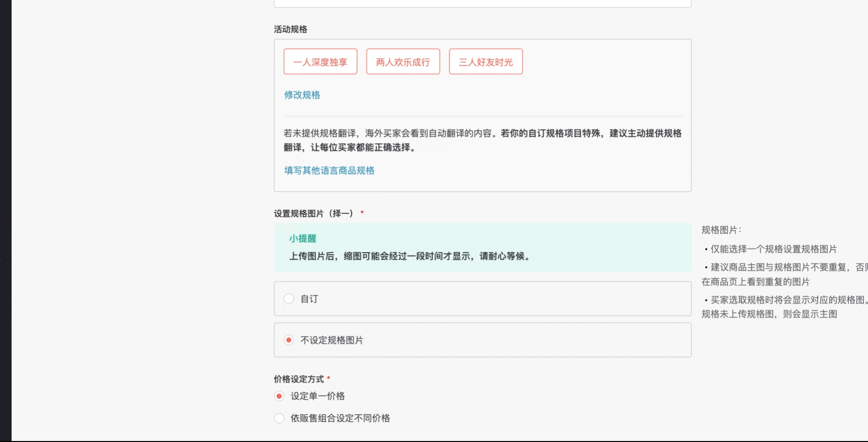Click the green 小提醒 notice title
868x442 pixels.
302,239
